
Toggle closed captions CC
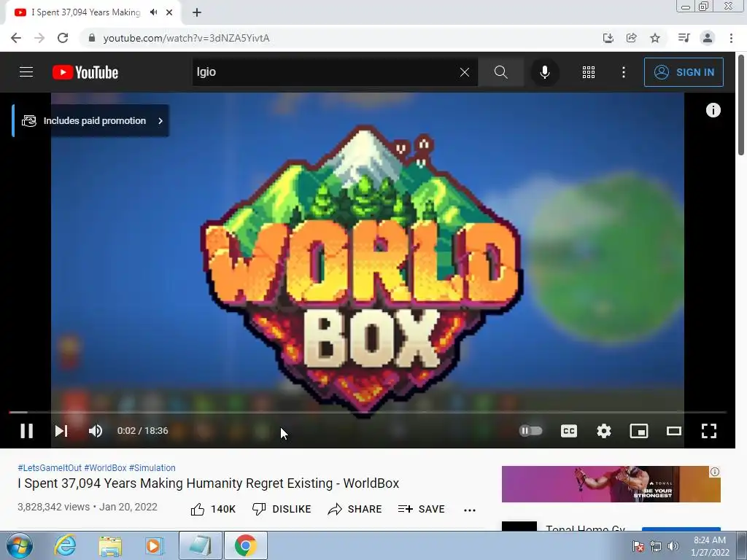click(x=569, y=430)
